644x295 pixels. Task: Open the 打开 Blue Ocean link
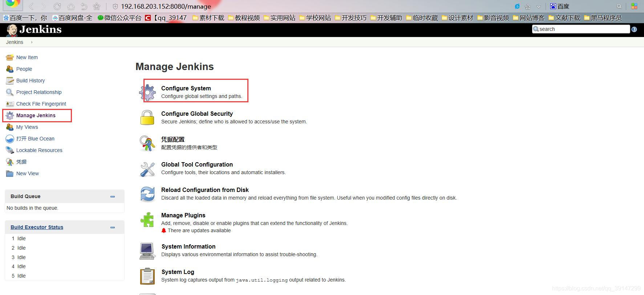pyautogui.click(x=35, y=139)
